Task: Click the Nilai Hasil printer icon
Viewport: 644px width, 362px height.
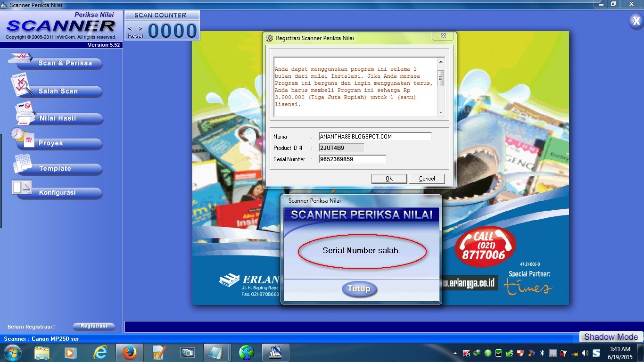Action: [x=26, y=113]
